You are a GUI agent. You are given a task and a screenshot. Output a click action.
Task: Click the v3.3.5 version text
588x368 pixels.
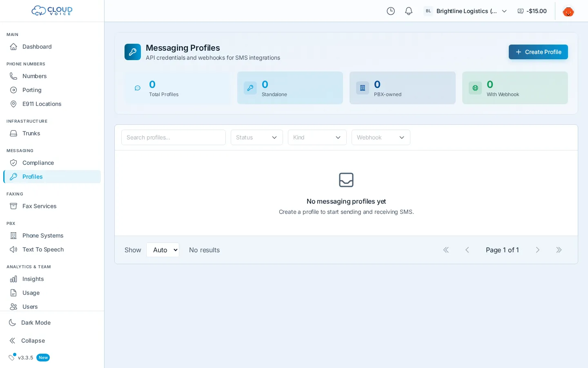coord(25,358)
